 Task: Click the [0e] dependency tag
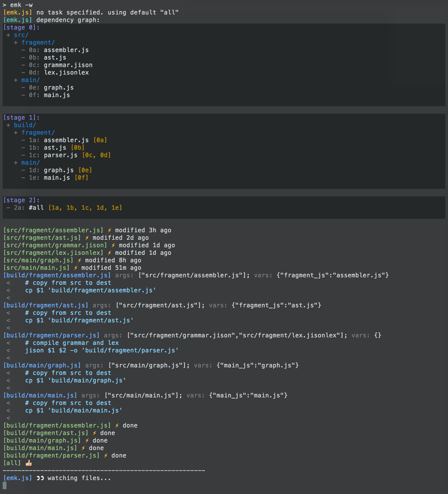85,170
